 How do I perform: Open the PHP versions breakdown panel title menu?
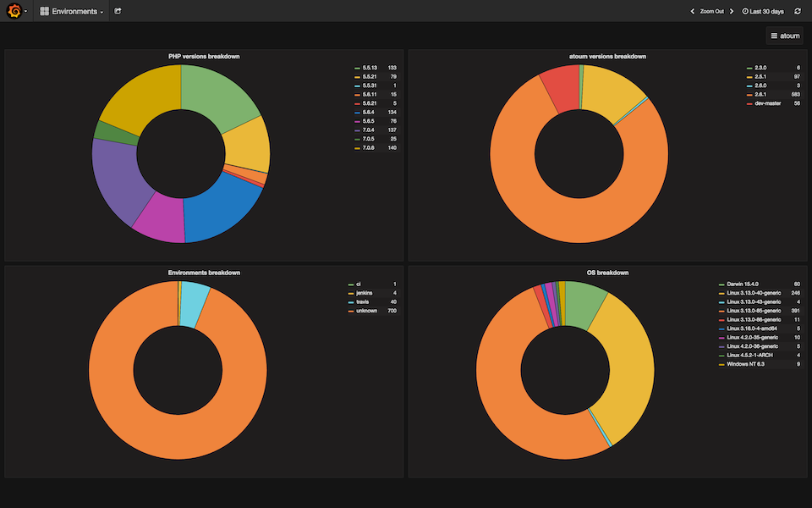(204, 56)
